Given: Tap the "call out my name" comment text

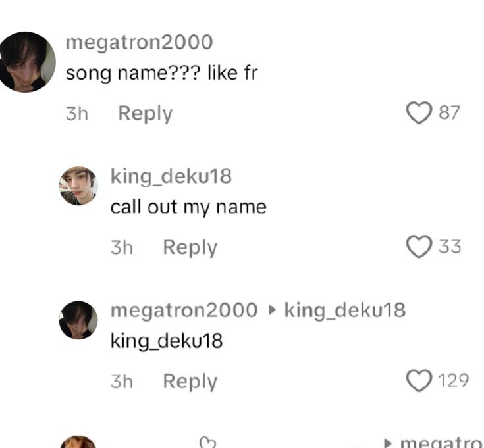Looking at the screenshot, I should tap(188, 207).
